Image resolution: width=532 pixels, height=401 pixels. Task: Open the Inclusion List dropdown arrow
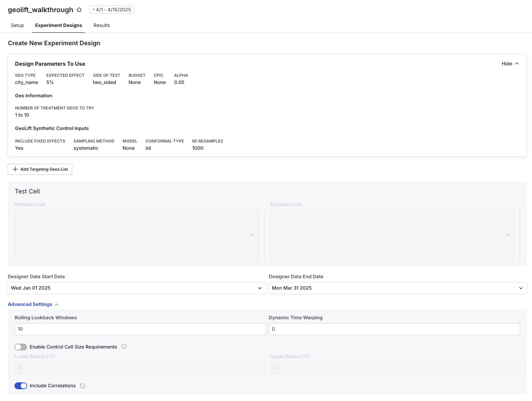pos(252,235)
